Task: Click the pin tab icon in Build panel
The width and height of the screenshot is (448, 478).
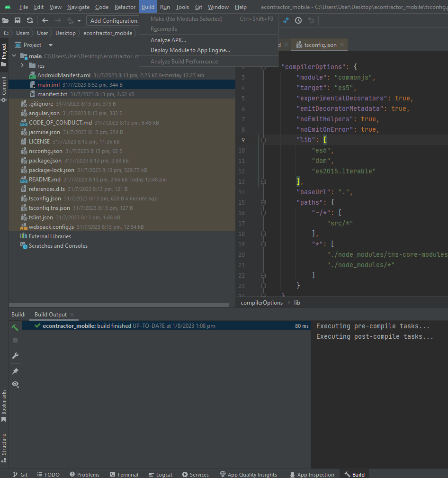Action: coord(15,371)
